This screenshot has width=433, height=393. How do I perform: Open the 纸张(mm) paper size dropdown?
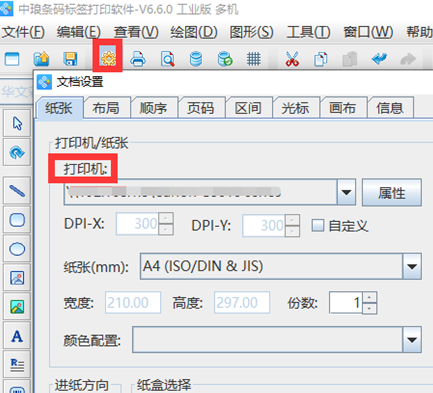coord(412,266)
